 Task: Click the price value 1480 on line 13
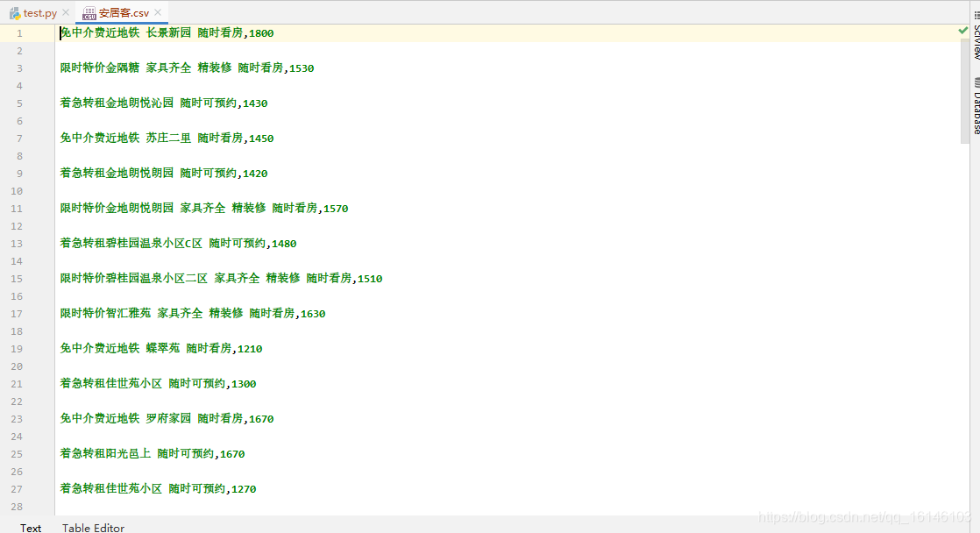tap(284, 244)
